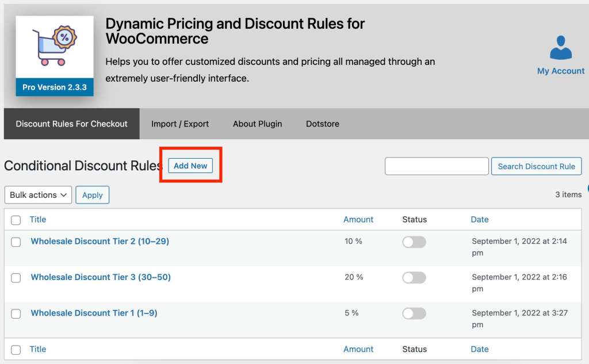Click the My Account link text
The height and width of the screenshot is (364, 589).
pos(560,71)
